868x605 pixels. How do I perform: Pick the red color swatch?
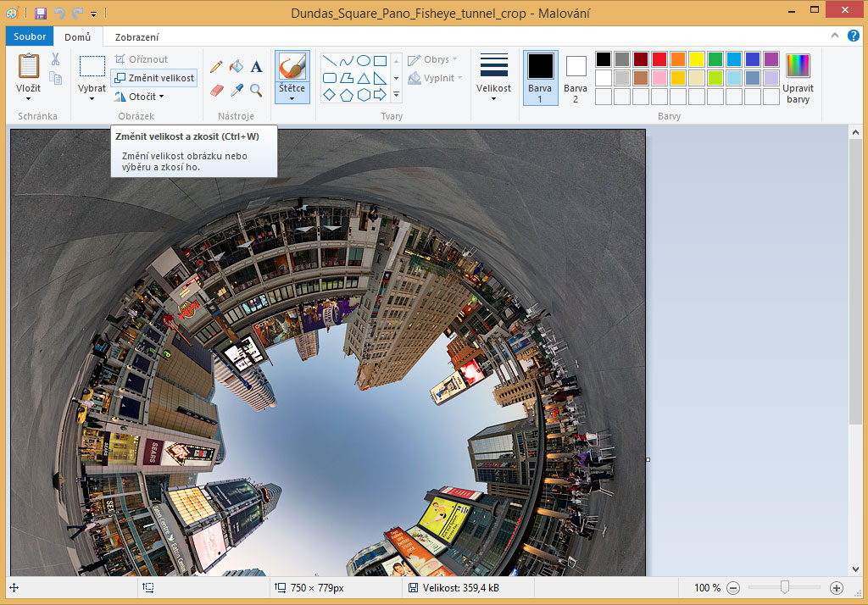tap(659, 59)
